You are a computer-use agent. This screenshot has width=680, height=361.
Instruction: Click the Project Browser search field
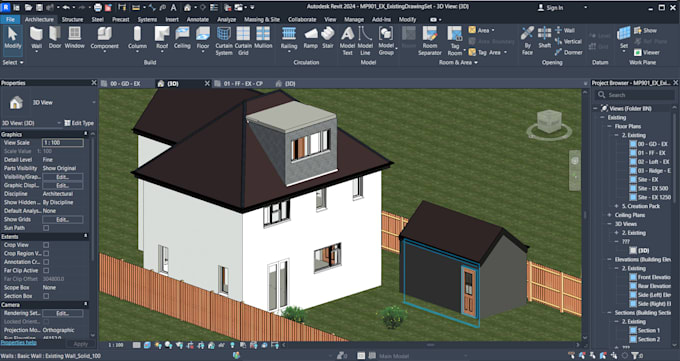click(634, 95)
